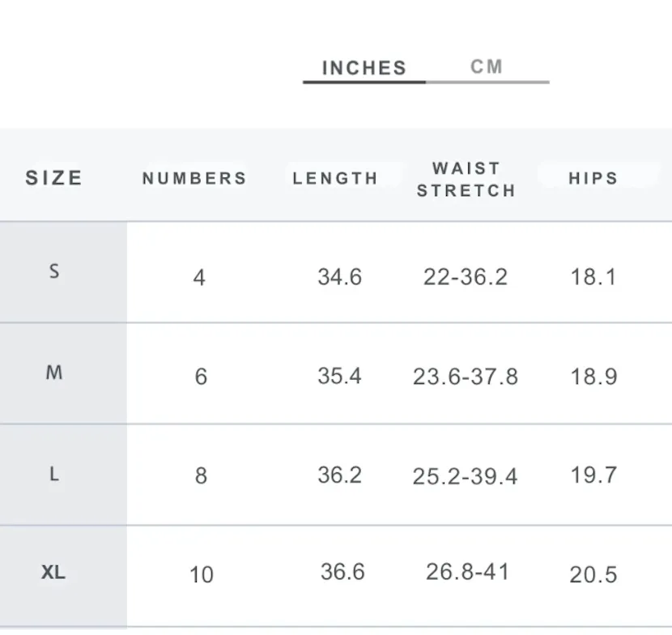Select the XL size row label
This screenshot has height=635, width=672.
coord(53,573)
